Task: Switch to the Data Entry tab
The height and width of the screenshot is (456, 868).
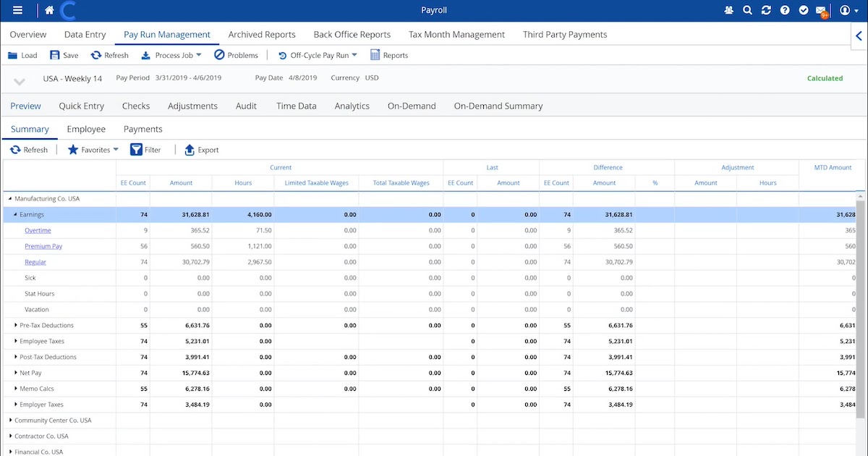Action: 85,34
